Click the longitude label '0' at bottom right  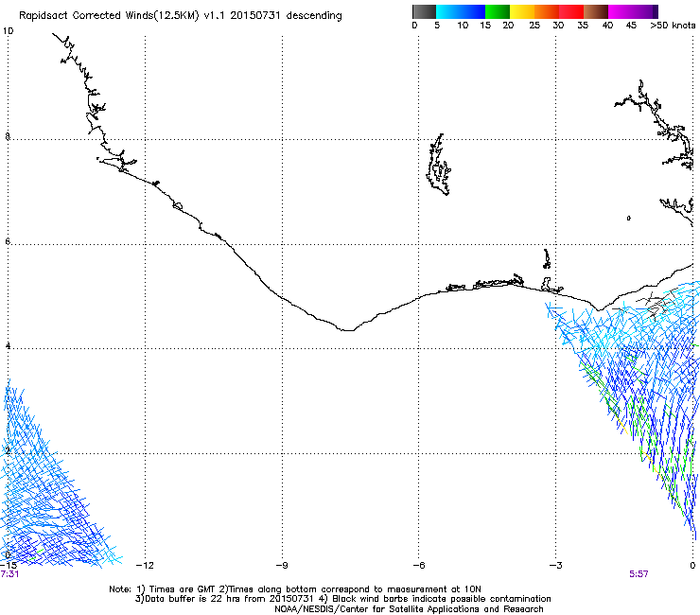[x=692, y=566]
